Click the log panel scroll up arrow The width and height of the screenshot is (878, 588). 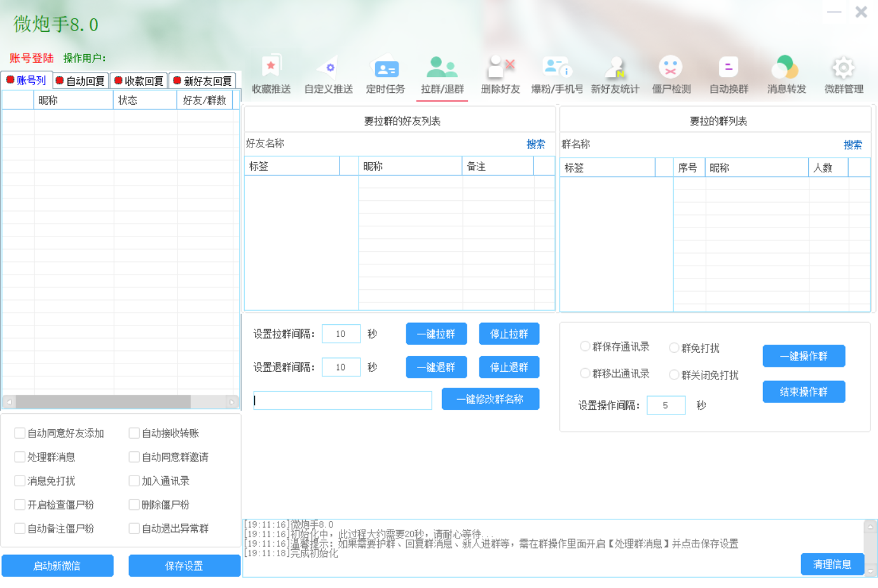pos(871,526)
